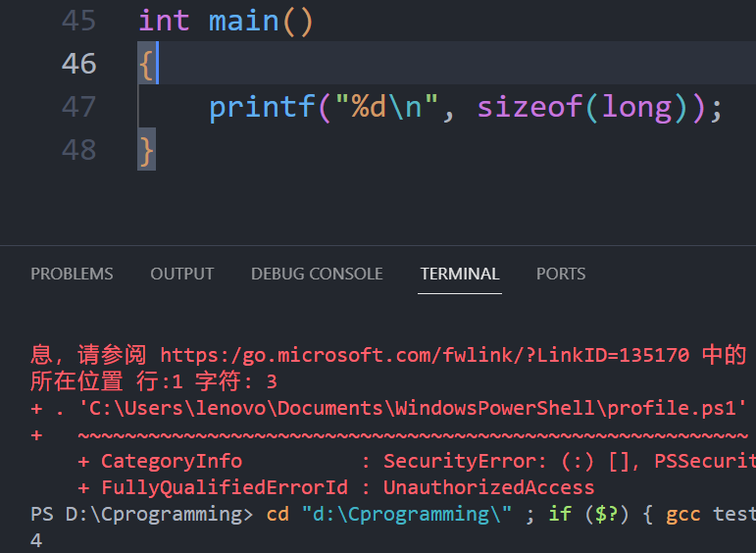Image resolution: width=756 pixels, height=553 pixels.
Task: Open the go.microsoft.com fwlink URL in terminal
Action: tap(425, 356)
